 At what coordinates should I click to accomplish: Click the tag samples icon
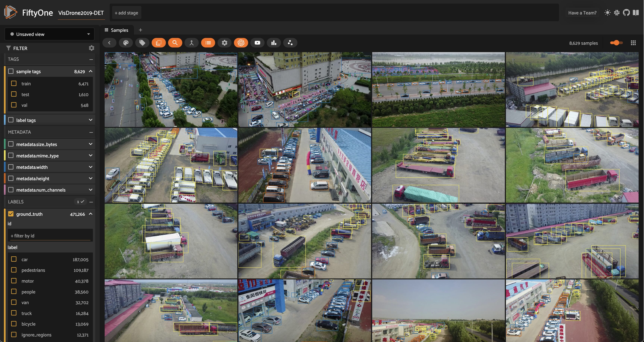[x=142, y=43]
